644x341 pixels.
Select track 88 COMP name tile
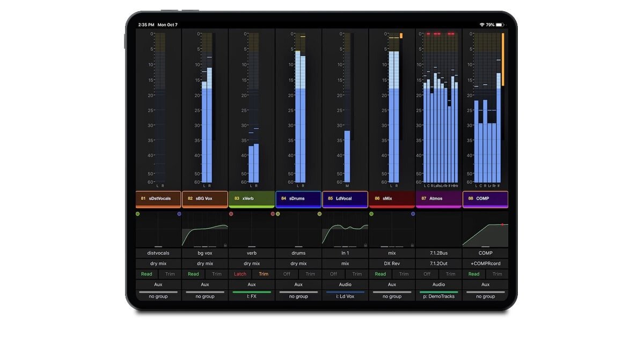pyautogui.click(x=485, y=199)
